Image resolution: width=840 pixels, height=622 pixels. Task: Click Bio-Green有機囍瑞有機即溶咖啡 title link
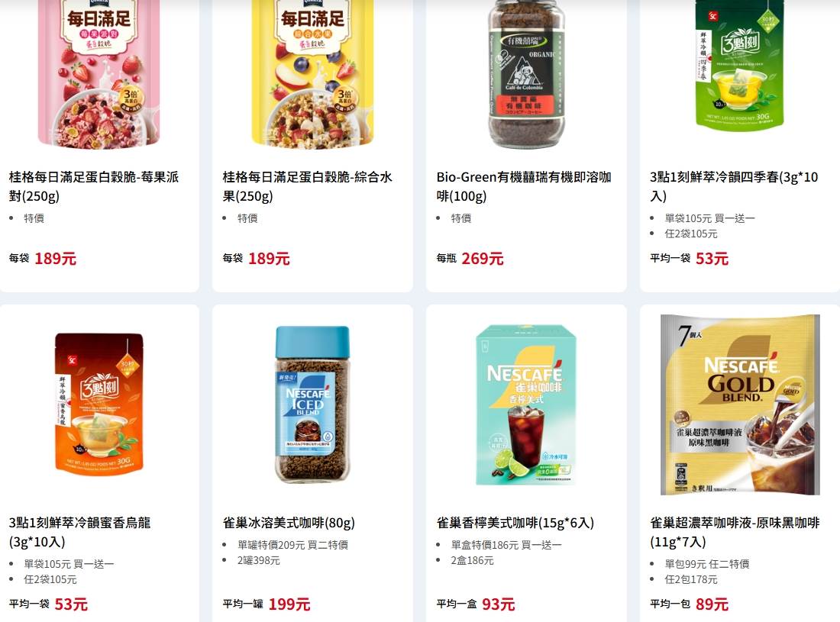click(524, 186)
